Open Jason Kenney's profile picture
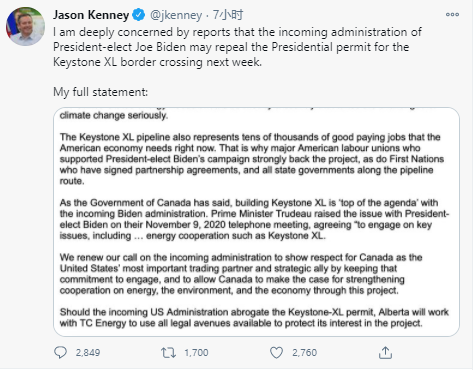 (x=25, y=26)
